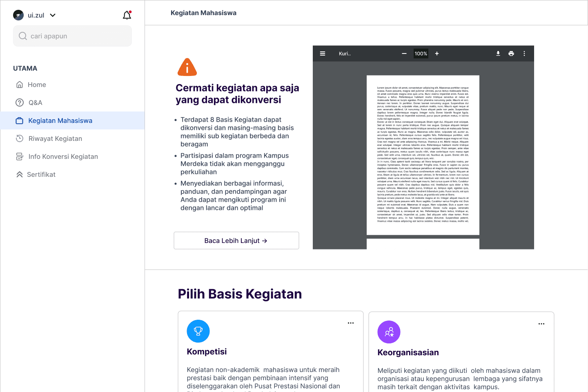
Task: Navigate to Sertifikat
Action: (41, 174)
